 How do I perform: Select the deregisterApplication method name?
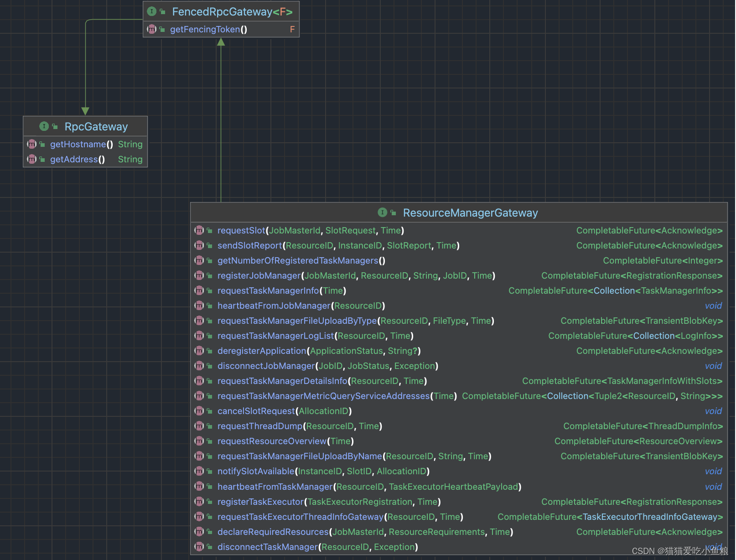click(x=262, y=351)
